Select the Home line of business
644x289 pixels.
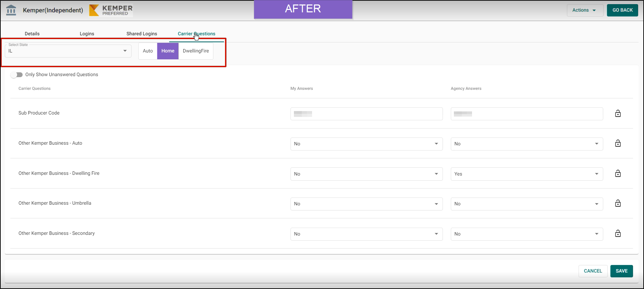pyautogui.click(x=168, y=51)
